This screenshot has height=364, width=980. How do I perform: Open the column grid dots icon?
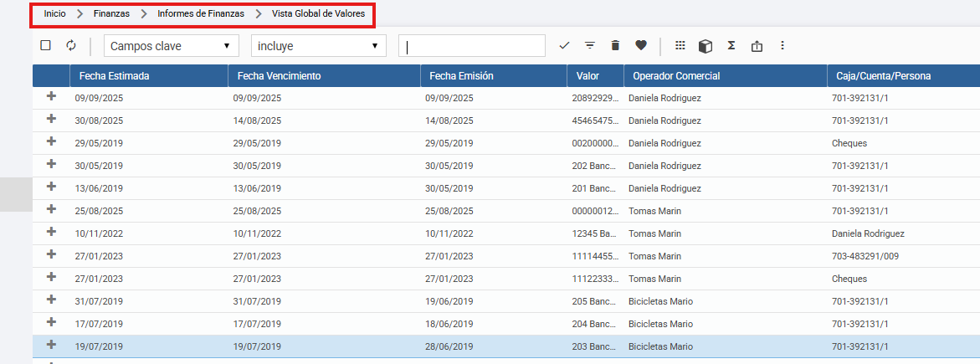click(x=680, y=45)
